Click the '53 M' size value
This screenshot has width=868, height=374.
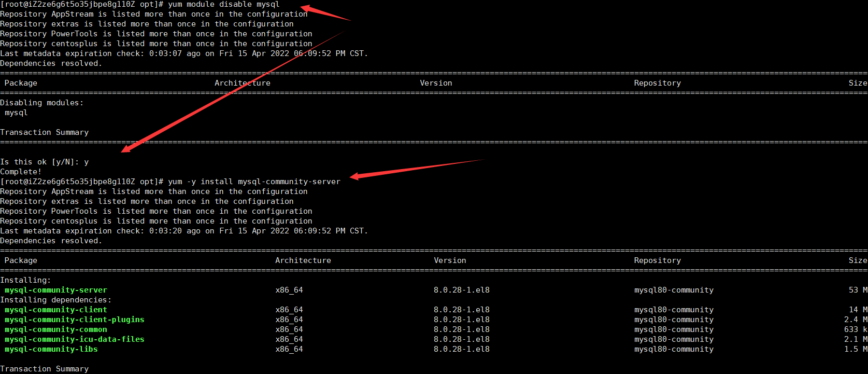coord(858,290)
